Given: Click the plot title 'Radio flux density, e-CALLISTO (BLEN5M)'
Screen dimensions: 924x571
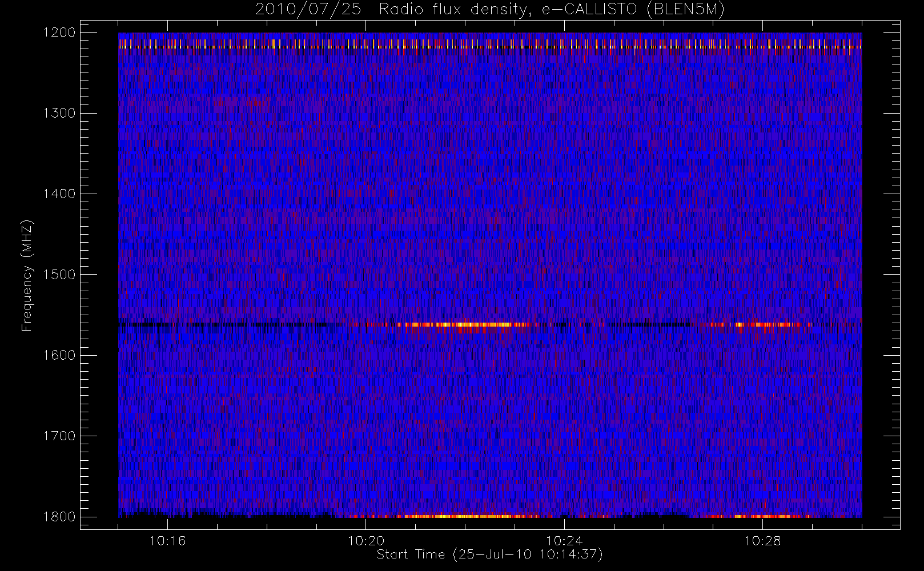Looking at the screenshot, I should tap(552, 10).
